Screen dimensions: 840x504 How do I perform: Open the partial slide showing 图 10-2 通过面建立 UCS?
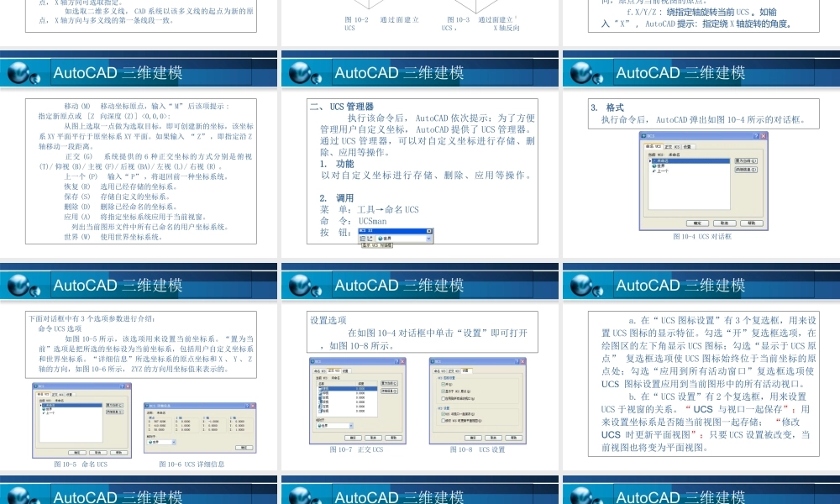pyautogui.click(x=420, y=23)
